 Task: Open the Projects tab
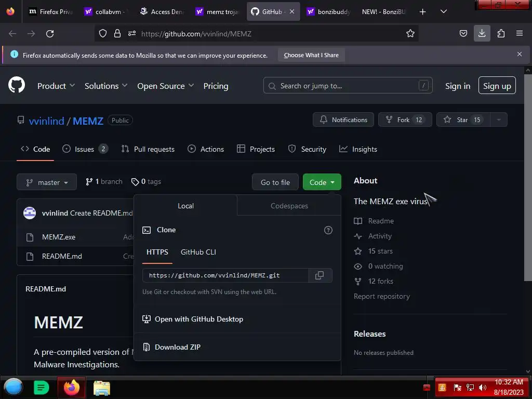[256, 149]
